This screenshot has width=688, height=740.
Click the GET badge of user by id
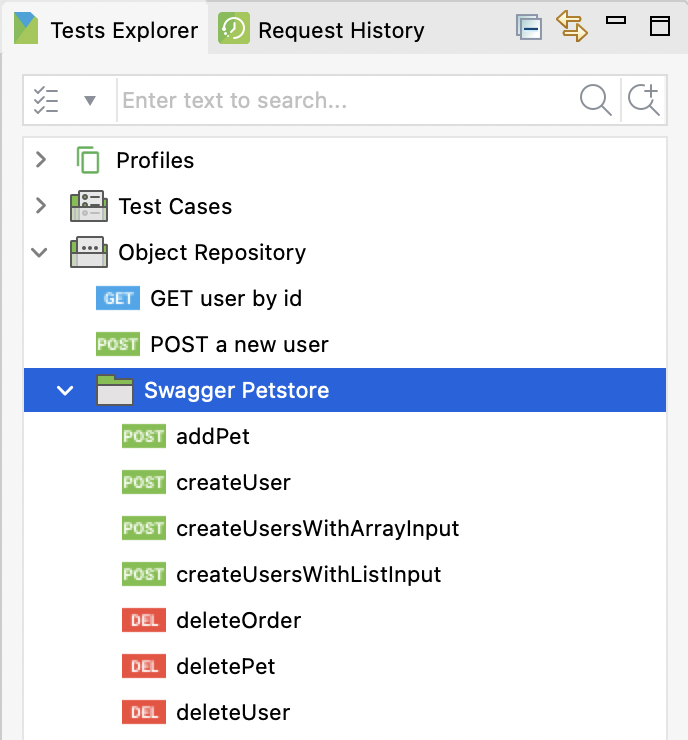point(118,298)
